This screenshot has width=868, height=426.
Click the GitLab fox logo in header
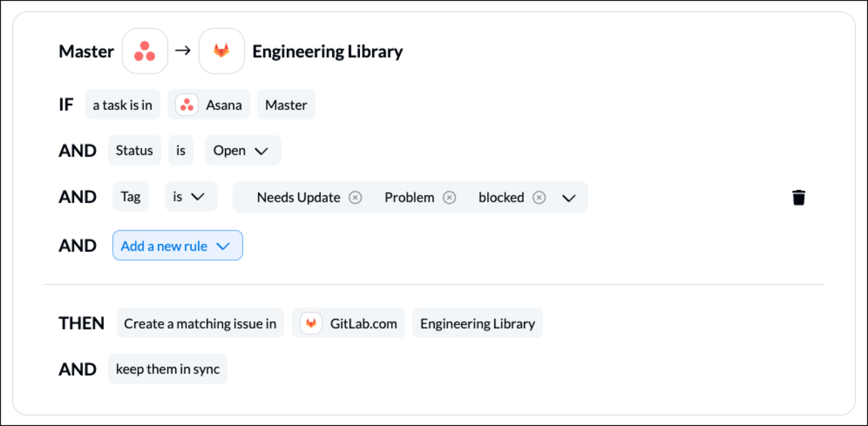pyautogui.click(x=222, y=51)
